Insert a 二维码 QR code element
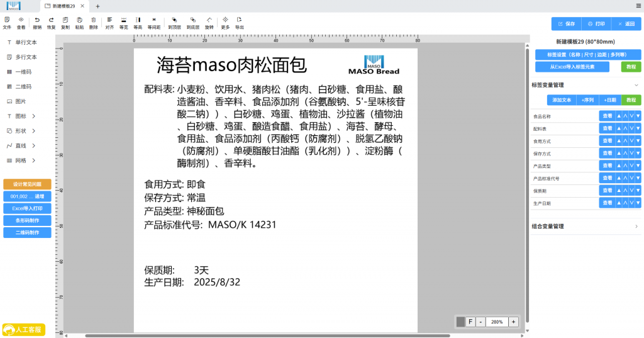 (19, 87)
